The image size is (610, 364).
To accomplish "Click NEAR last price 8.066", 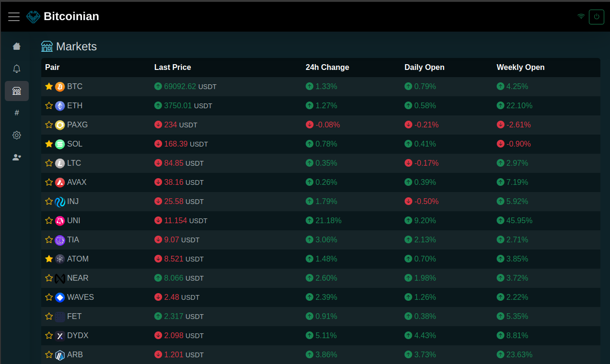I will point(174,278).
